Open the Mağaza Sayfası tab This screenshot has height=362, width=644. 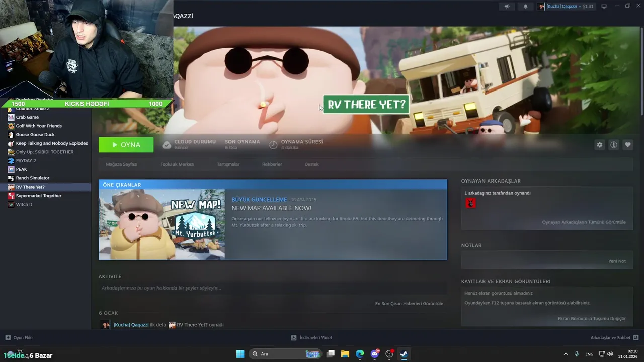(121, 164)
